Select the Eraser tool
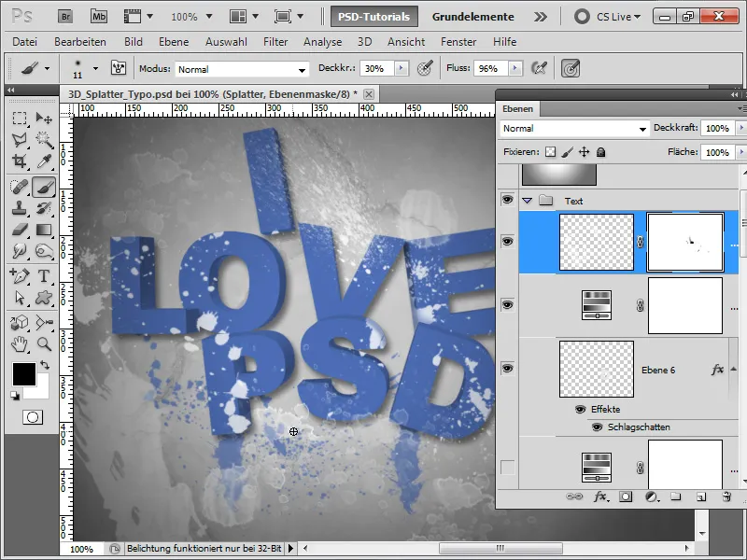The height and width of the screenshot is (560, 747). (19, 230)
